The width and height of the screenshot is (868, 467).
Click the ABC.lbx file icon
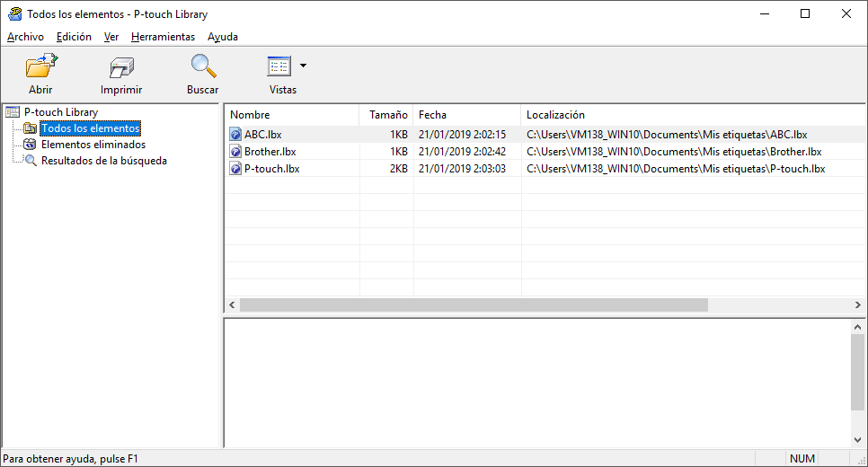point(235,135)
